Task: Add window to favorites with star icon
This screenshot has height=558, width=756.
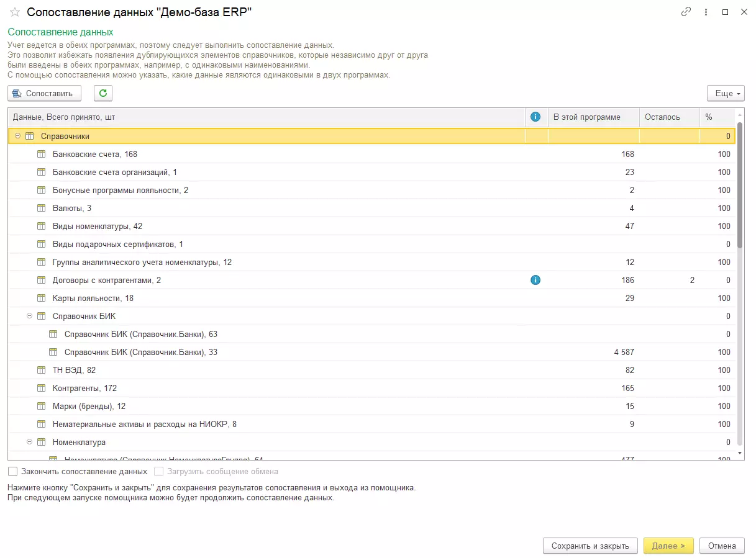Action: coord(15,12)
